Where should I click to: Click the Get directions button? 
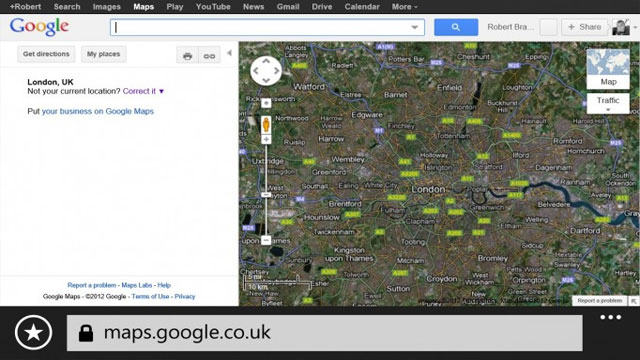pos(46,54)
